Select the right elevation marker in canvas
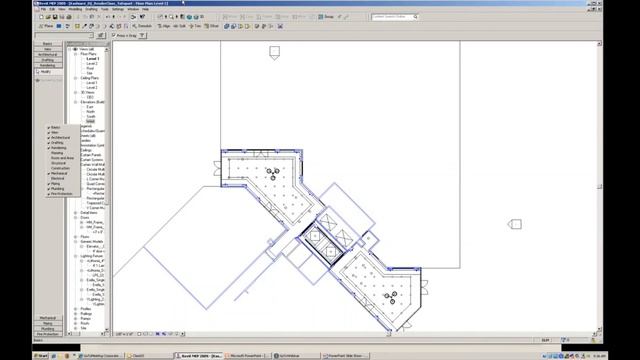 pyautogui.click(x=515, y=224)
